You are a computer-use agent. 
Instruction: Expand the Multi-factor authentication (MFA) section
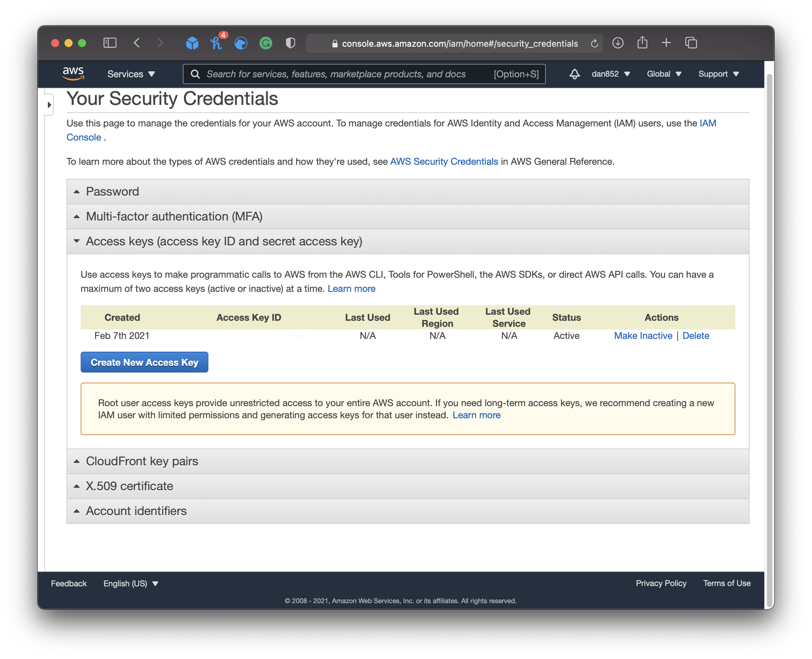pos(408,217)
